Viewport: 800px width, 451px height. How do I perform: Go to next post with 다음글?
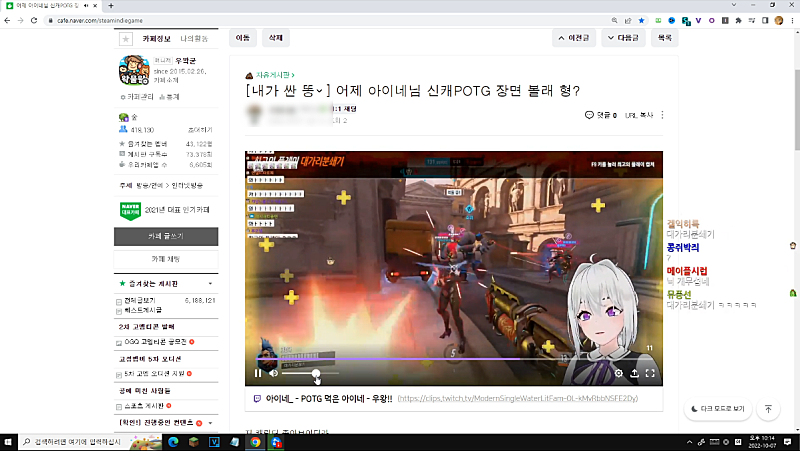[623, 38]
